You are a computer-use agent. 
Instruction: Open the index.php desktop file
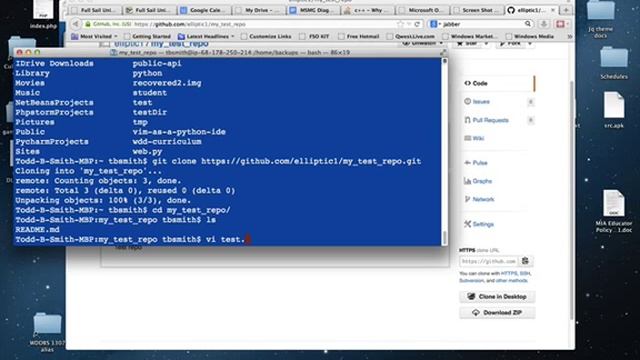coord(43,15)
